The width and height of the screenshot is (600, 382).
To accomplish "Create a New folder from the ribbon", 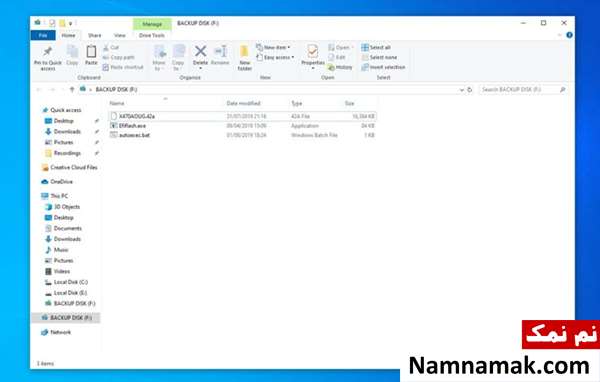I will (245, 57).
